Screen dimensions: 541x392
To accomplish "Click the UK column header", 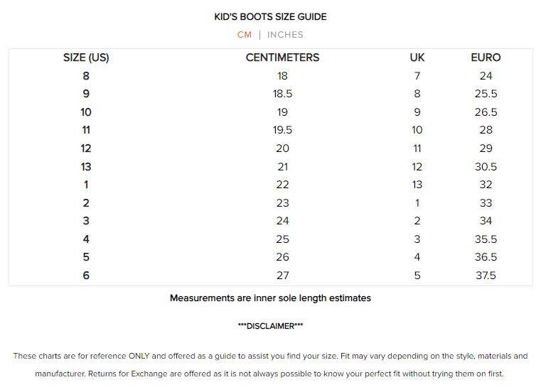I will [x=417, y=58].
